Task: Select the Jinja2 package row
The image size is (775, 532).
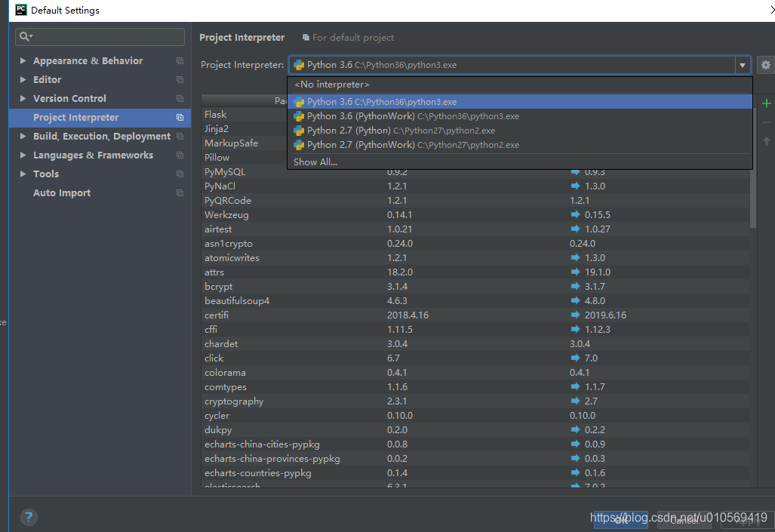Action: click(244, 128)
